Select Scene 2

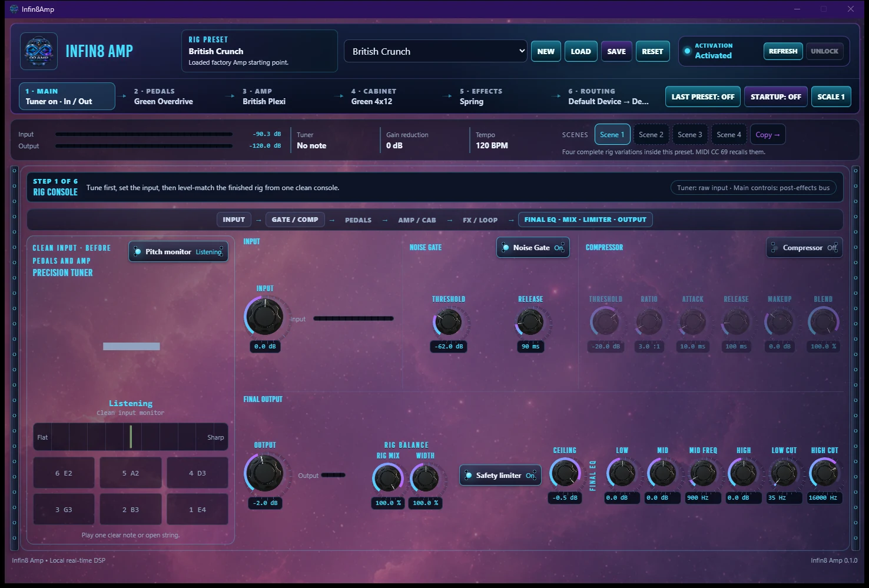coord(651,135)
